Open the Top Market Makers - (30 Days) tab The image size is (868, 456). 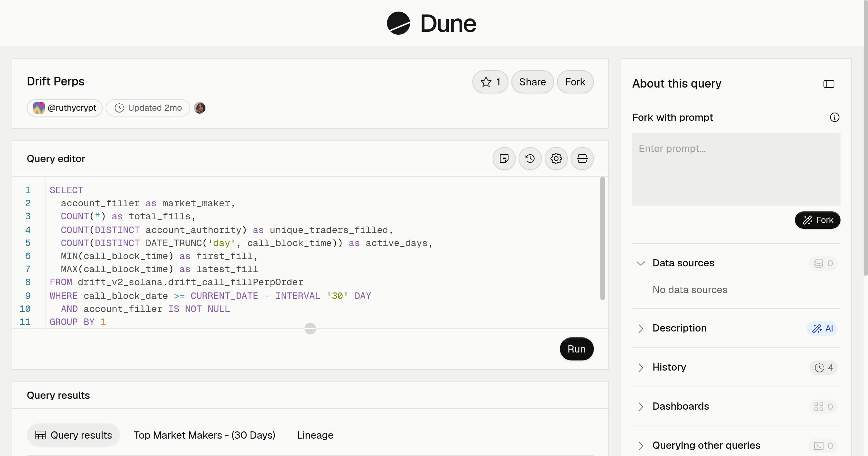204,435
